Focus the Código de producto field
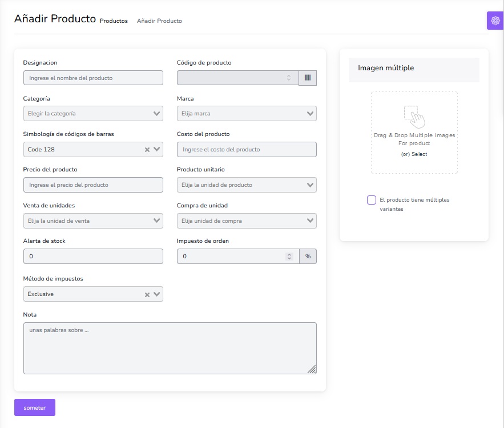Viewport: 504px width, 428px height. pyautogui.click(x=237, y=78)
